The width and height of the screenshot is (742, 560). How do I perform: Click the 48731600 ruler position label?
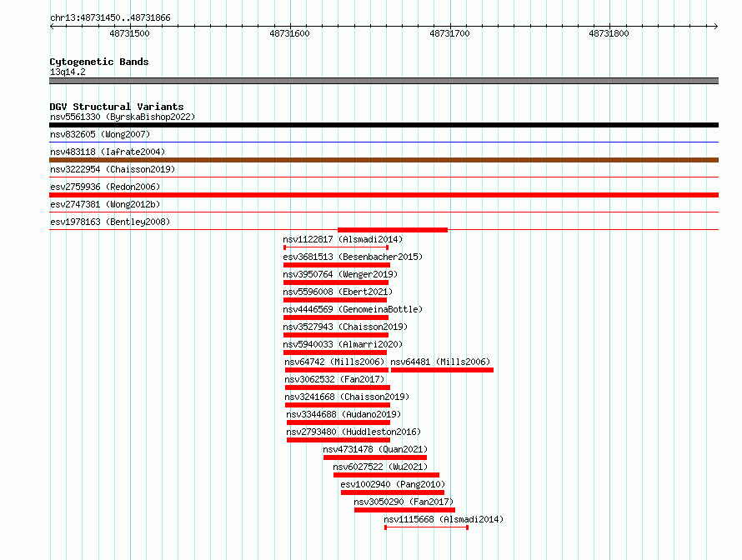point(289,33)
